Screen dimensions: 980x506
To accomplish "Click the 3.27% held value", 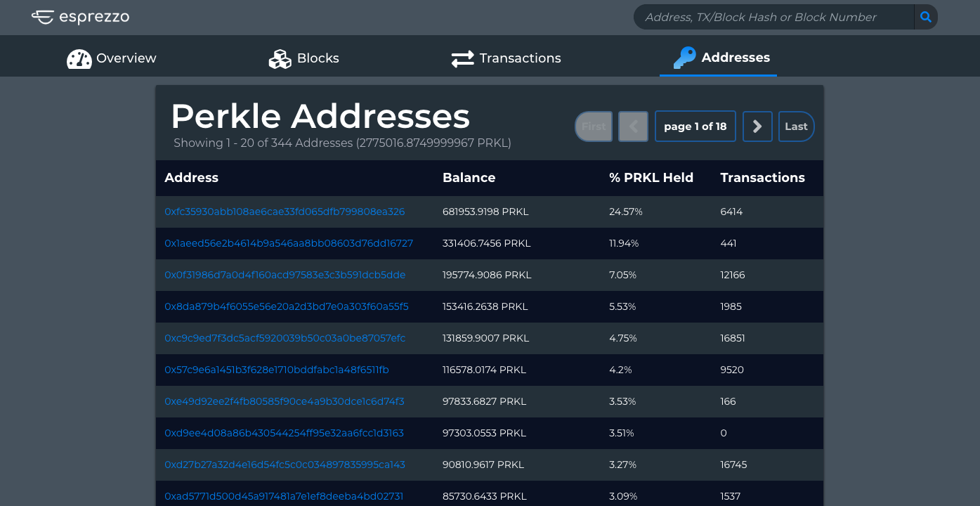I will coord(622,465).
